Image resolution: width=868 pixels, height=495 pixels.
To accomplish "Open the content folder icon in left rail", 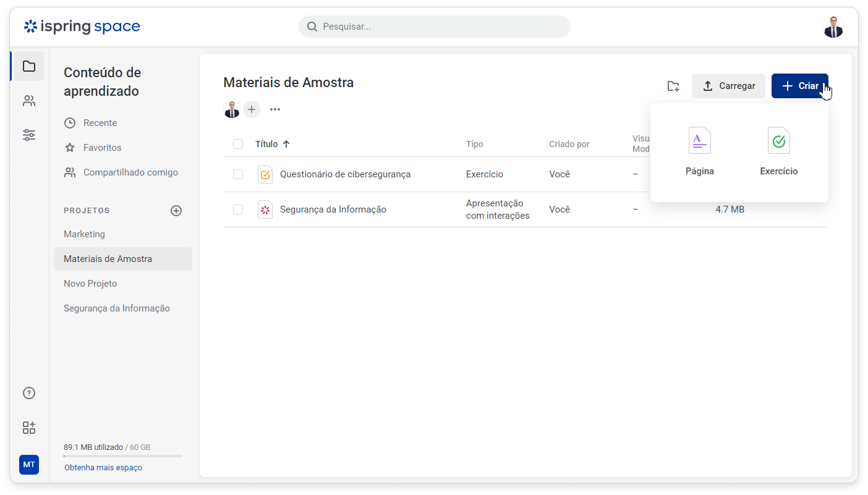I will tap(29, 66).
